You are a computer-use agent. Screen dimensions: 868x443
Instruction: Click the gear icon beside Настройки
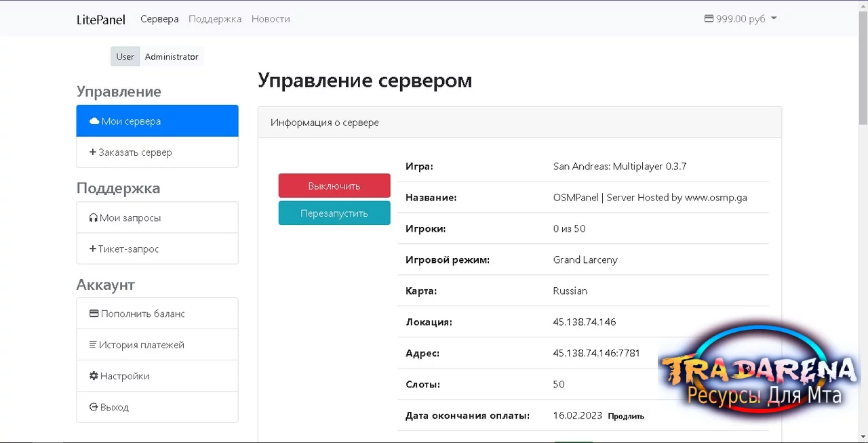[x=94, y=376]
